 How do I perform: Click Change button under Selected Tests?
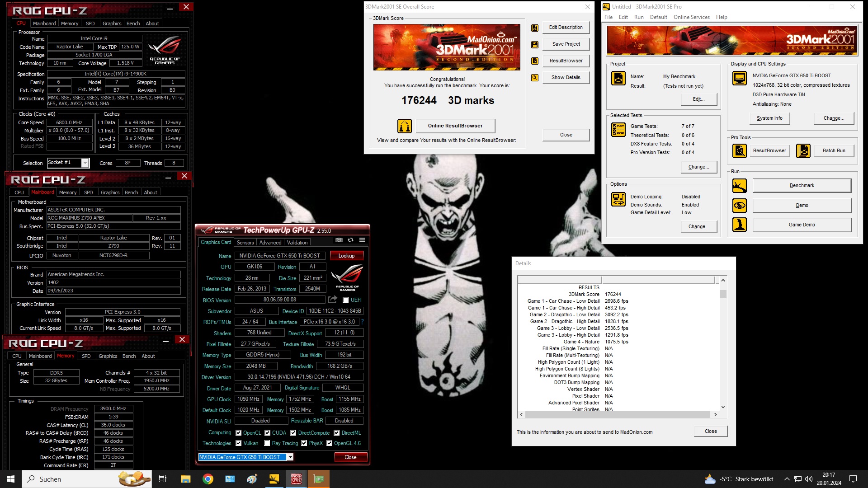tap(698, 167)
